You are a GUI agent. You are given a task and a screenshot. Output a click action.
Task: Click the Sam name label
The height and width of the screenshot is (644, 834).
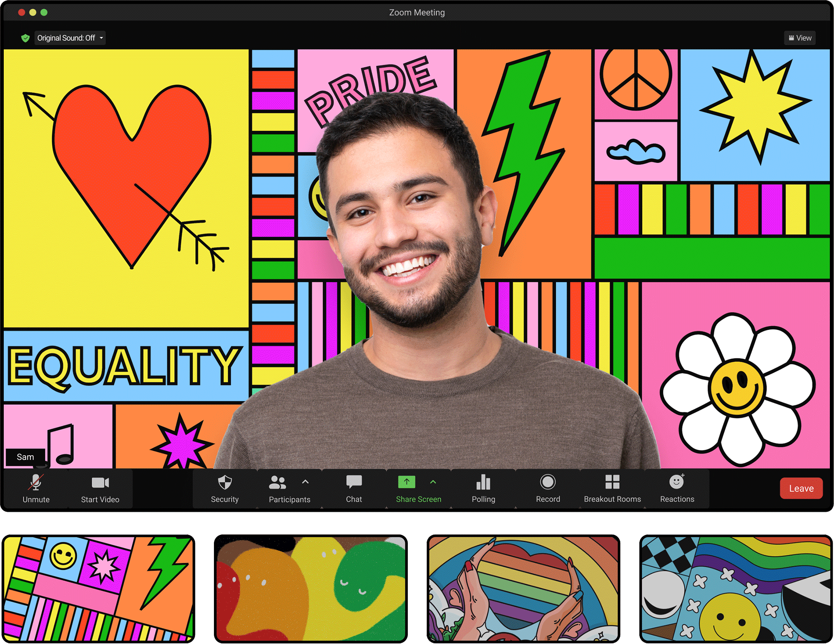click(x=25, y=457)
